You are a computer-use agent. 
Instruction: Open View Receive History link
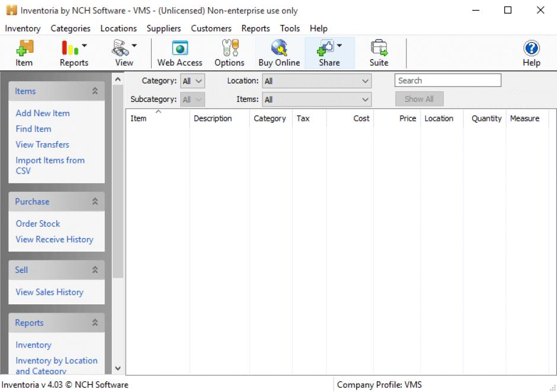pos(55,239)
